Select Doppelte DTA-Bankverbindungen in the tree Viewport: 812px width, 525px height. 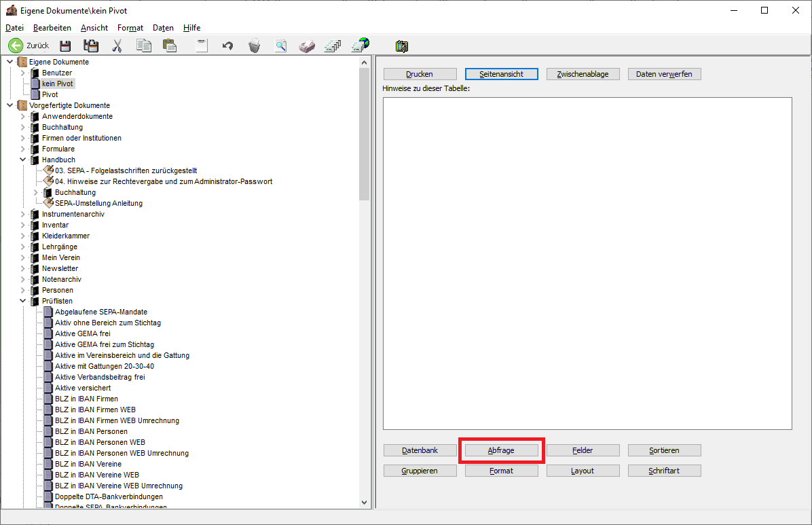[x=109, y=497]
